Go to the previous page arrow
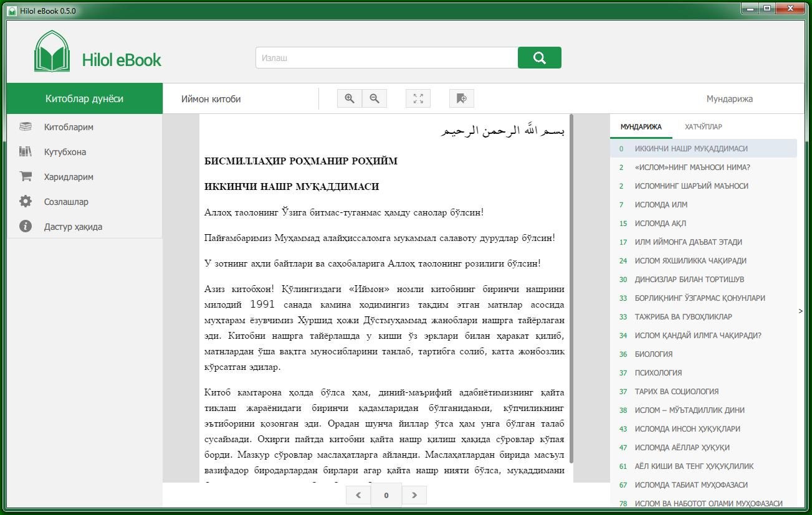This screenshot has height=515, width=812. [x=358, y=495]
